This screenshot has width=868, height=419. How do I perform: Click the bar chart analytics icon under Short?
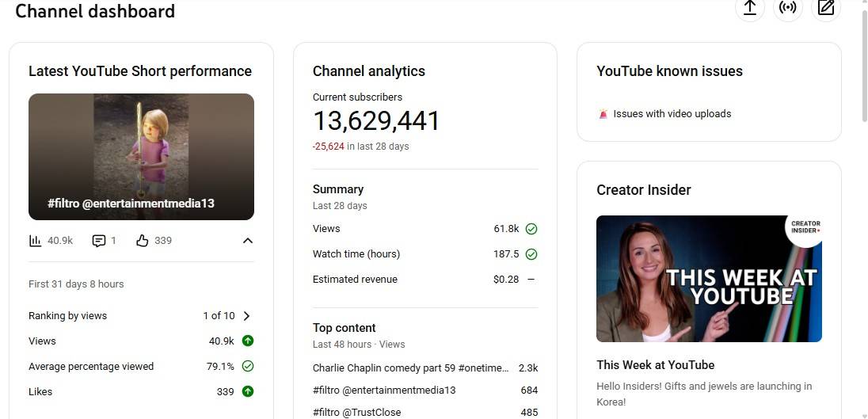tap(35, 241)
